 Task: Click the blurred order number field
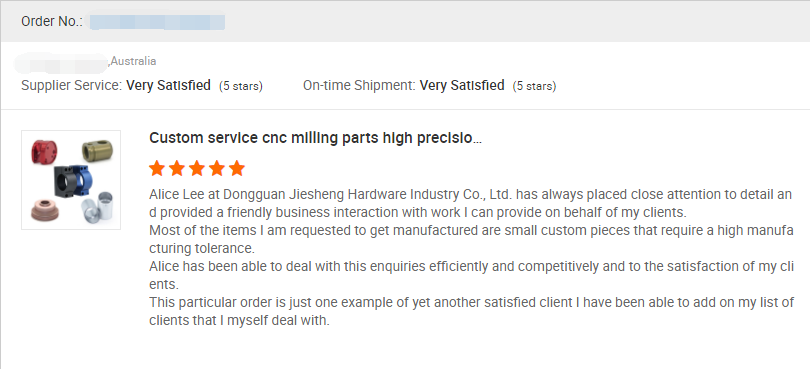click(158, 22)
